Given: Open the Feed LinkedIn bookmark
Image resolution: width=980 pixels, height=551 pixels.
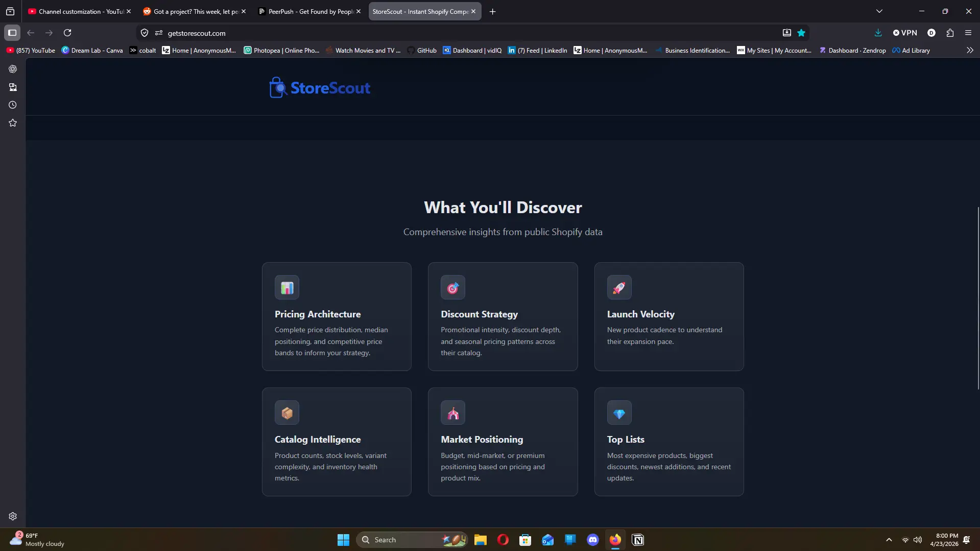Looking at the screenshot, I should tap(538, 50).
